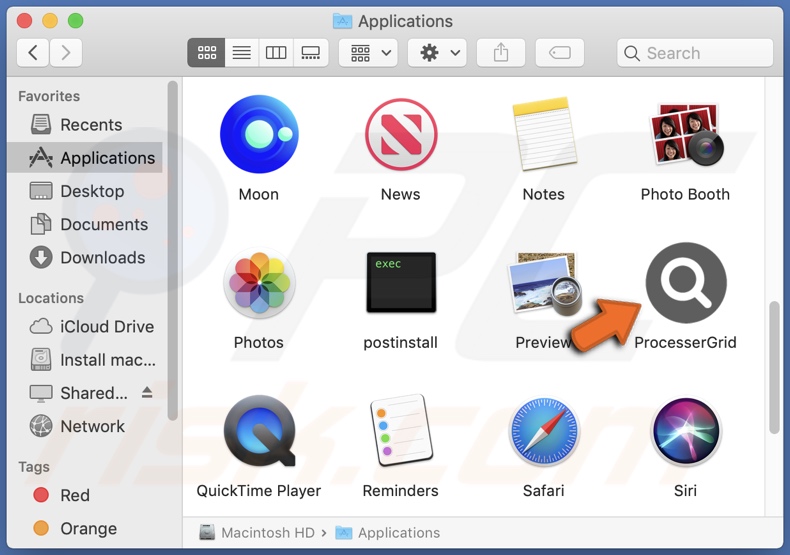Select the Photos app icon
This screenshot has width=790, height=555.
pyautogui.click(x=259, y=283)
